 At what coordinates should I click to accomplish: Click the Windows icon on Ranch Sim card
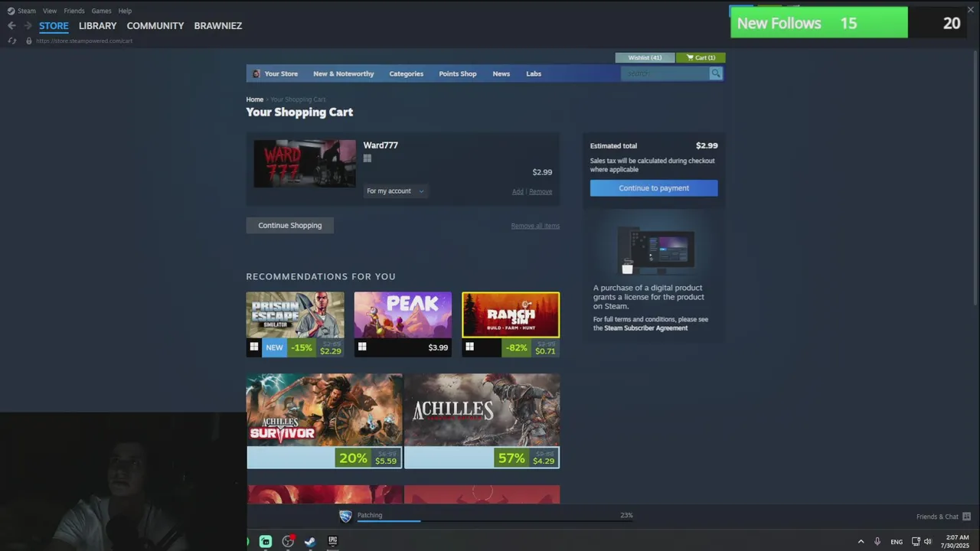tap(470, 347)
